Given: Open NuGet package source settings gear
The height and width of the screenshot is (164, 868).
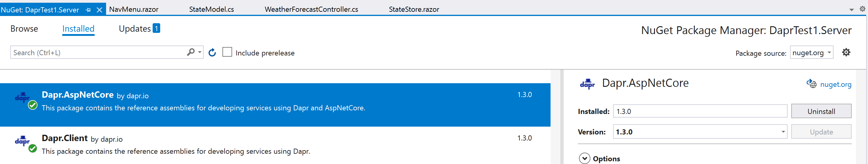Looking at the screenshot, I should tap(846, 52).
